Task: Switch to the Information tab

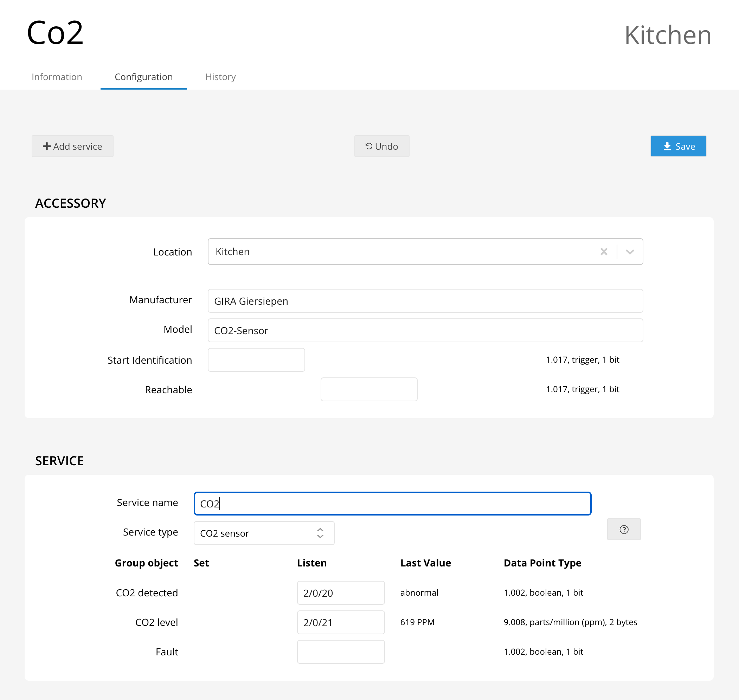Action: click(x=57, y=77)
